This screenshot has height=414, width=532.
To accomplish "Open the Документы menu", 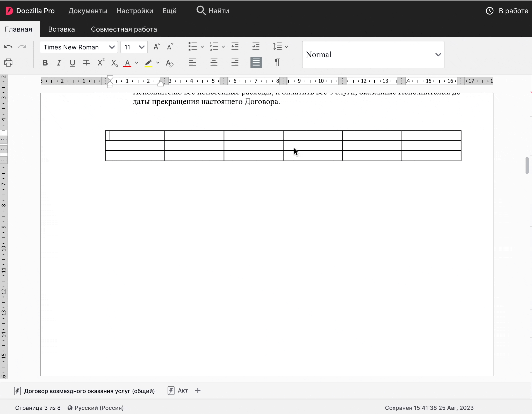I will (x=88, y=11).
